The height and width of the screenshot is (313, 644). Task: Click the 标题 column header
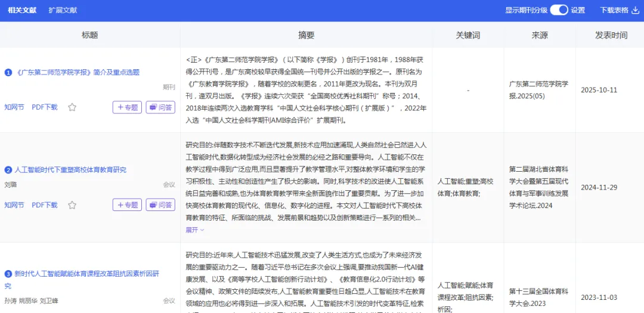coord(90,35)
